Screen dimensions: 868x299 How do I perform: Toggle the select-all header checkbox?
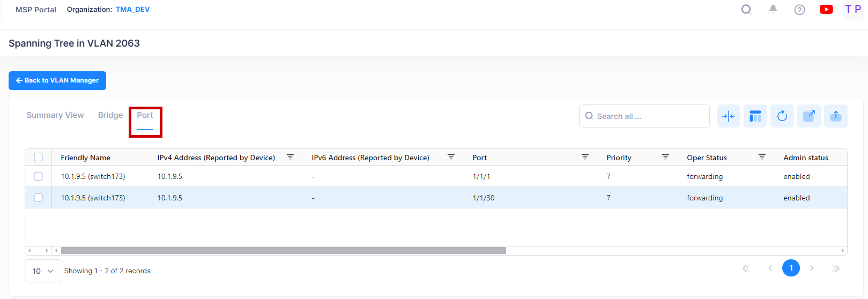39,157
